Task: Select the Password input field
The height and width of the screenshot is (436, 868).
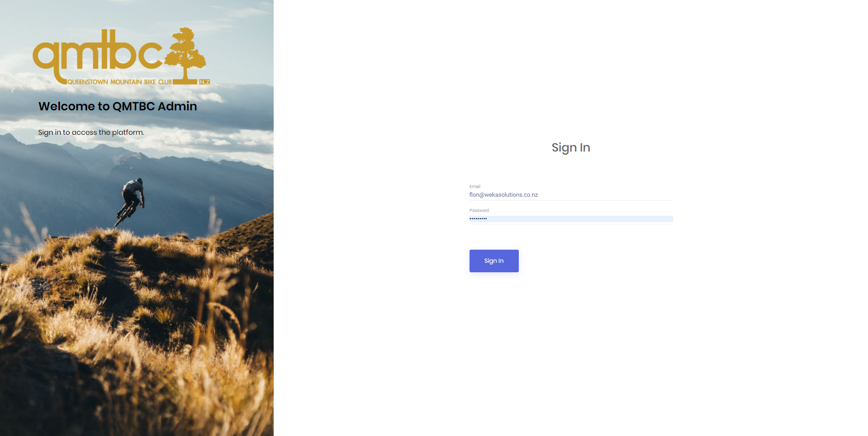Action: point(571,219)
